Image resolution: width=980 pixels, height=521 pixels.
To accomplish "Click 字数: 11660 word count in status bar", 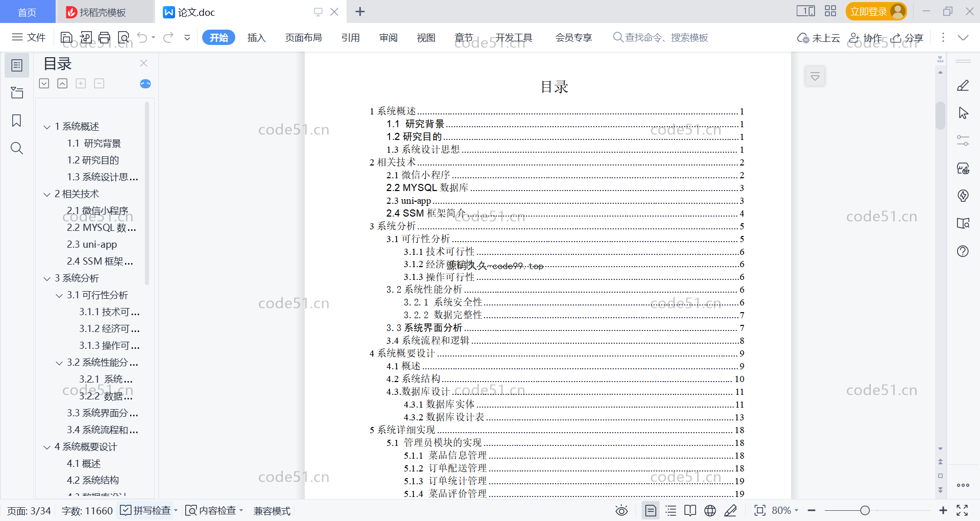I will [x=87, y=510].
